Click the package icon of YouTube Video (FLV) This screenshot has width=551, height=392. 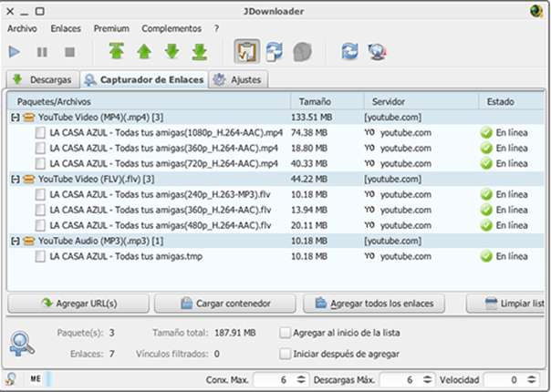coord(28,180)
